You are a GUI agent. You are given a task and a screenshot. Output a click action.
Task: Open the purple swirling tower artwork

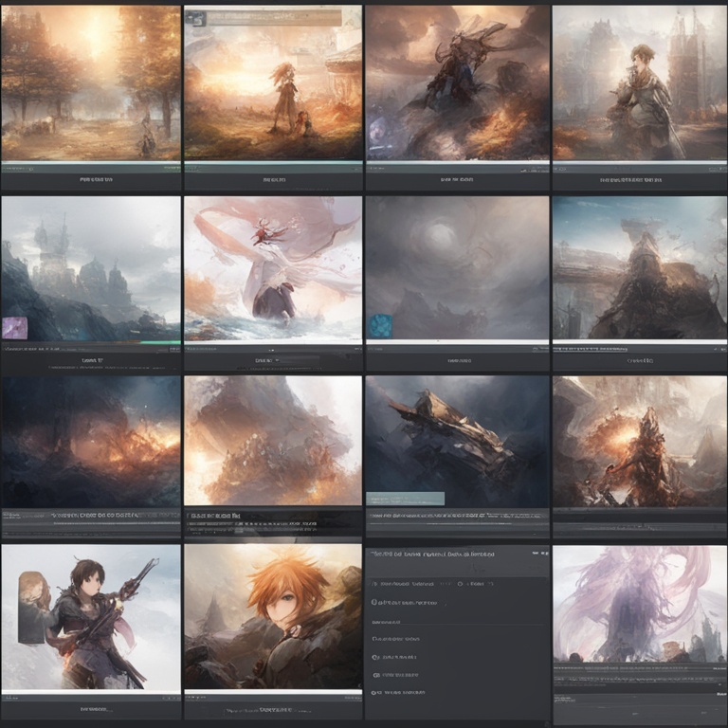[640, 604]
